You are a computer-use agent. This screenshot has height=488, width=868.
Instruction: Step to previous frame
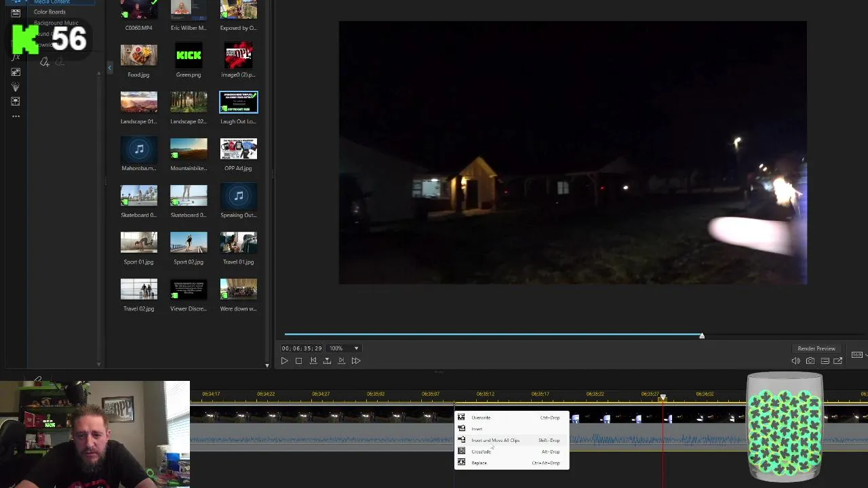(313, 361)
